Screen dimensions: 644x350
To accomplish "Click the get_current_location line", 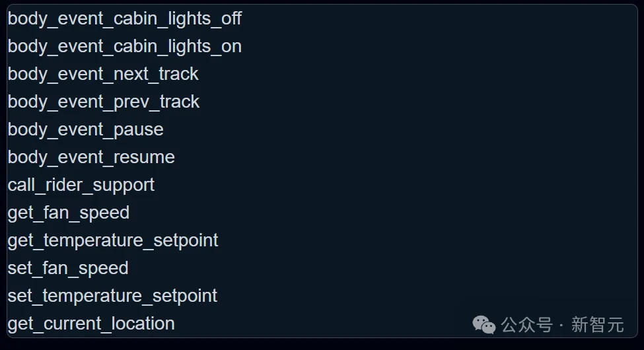I will click(x=91, y=324).
